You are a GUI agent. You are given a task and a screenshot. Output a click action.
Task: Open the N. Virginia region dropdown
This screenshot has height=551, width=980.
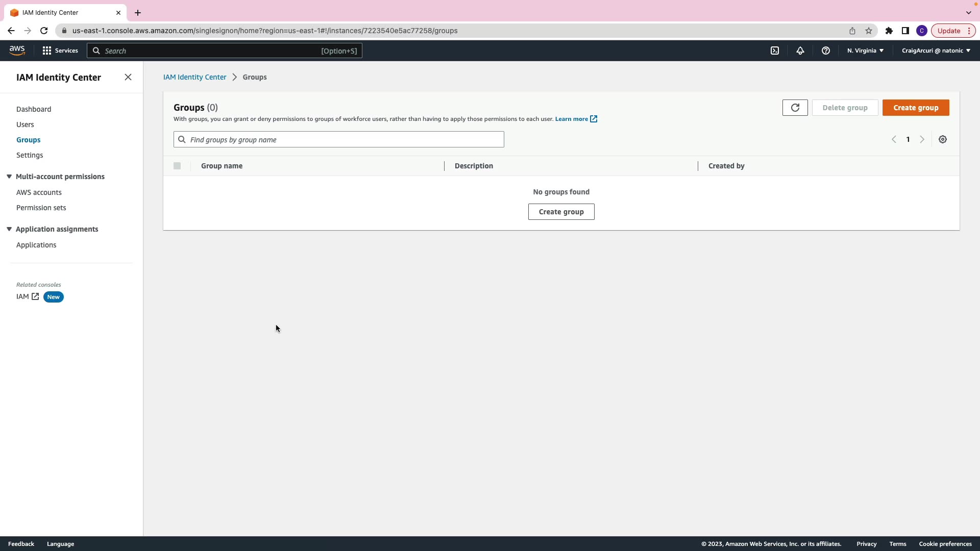click(x=865, y=51)
